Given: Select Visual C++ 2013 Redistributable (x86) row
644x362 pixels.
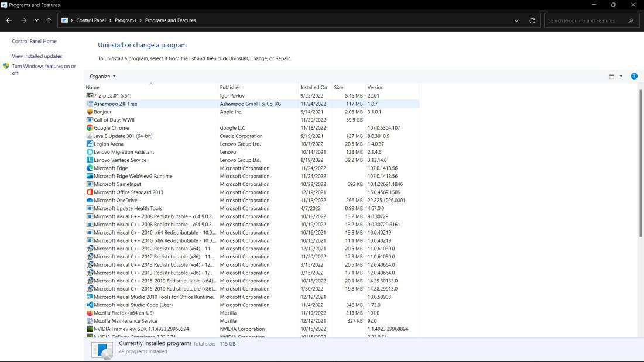Looking at the screenshot, I should coord(252,273).
